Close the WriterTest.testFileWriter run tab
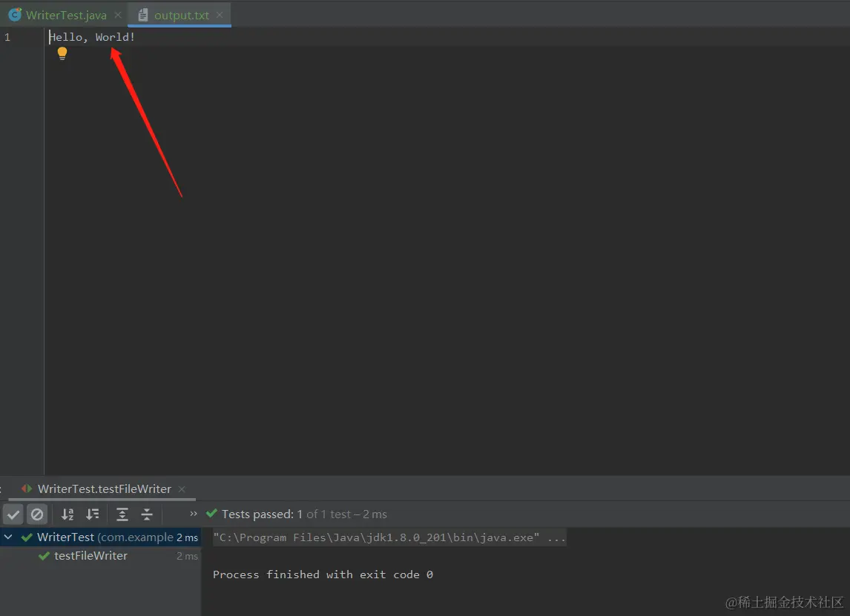 182,489
